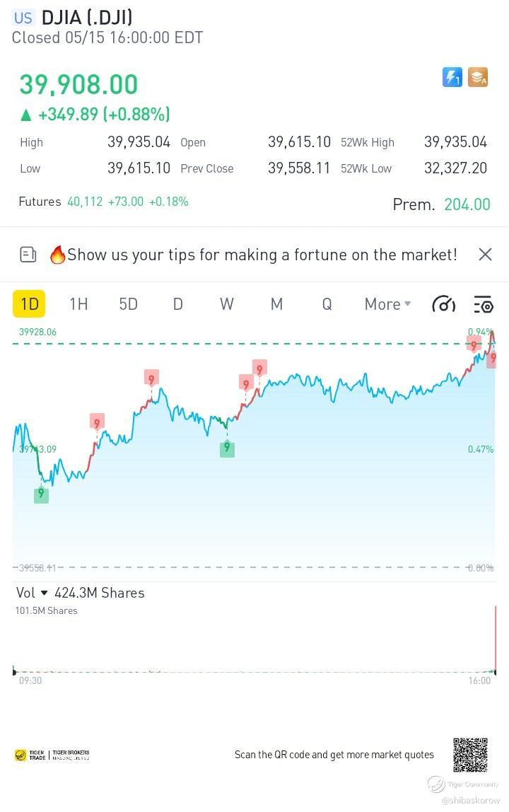Screen dimensions: 509x812
Task: Switch to the 5D chart tab
Action: point(128,304)
